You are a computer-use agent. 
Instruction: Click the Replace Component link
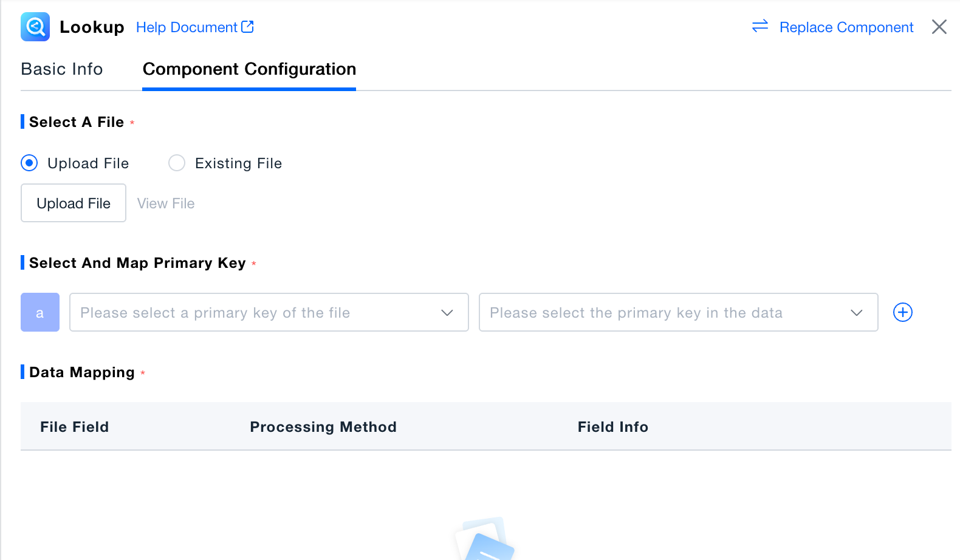point(846,27)
